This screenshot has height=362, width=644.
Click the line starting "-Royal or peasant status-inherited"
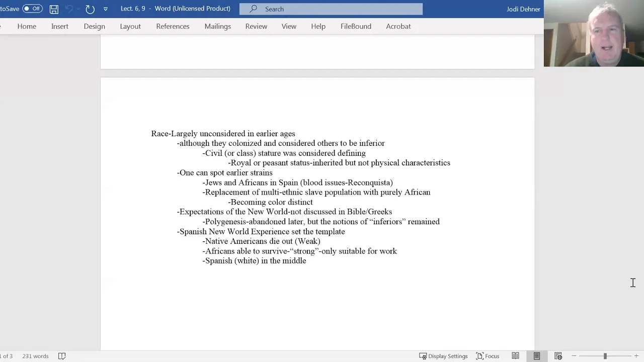[x=339, y=163]
